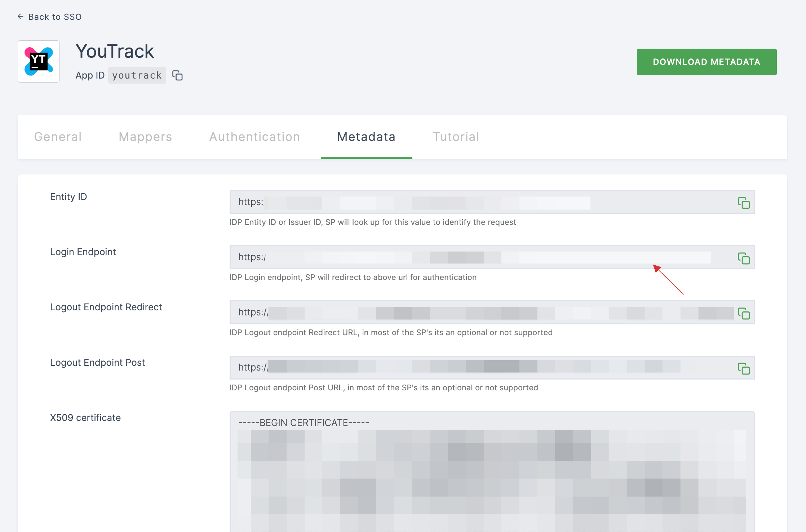Click the Logout Endpoint Post field
The height and width of the screenshot is (532, 806).
click(x=492, y=367)
